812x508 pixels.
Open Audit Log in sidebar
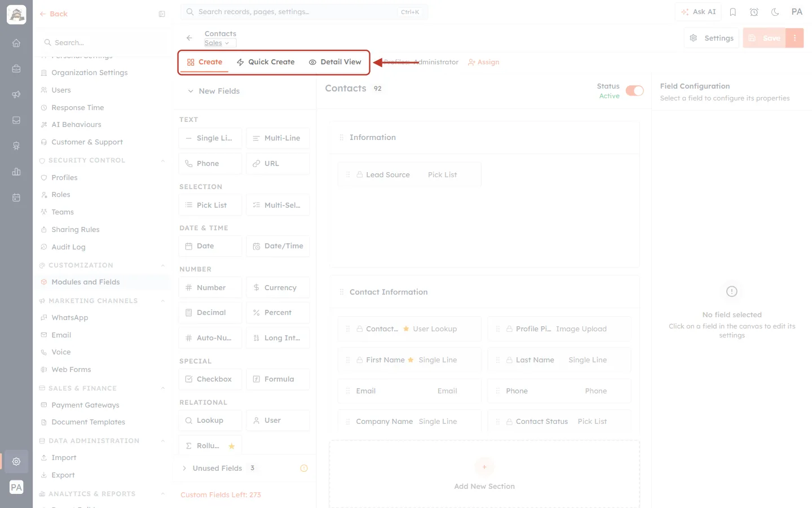pyautogui.click(x=68, y=247)
